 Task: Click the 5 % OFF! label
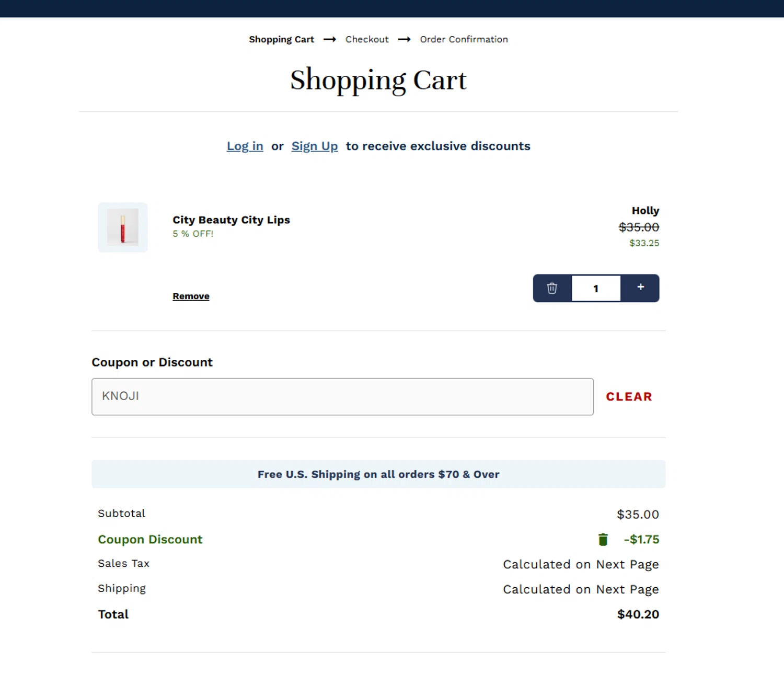193,234
